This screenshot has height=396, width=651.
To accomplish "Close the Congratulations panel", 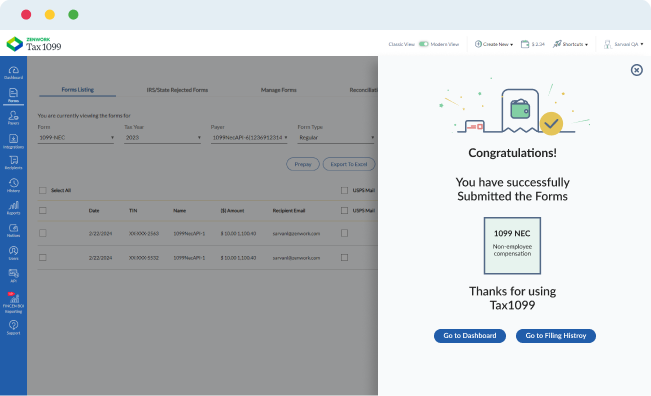I will pos(636,70).
